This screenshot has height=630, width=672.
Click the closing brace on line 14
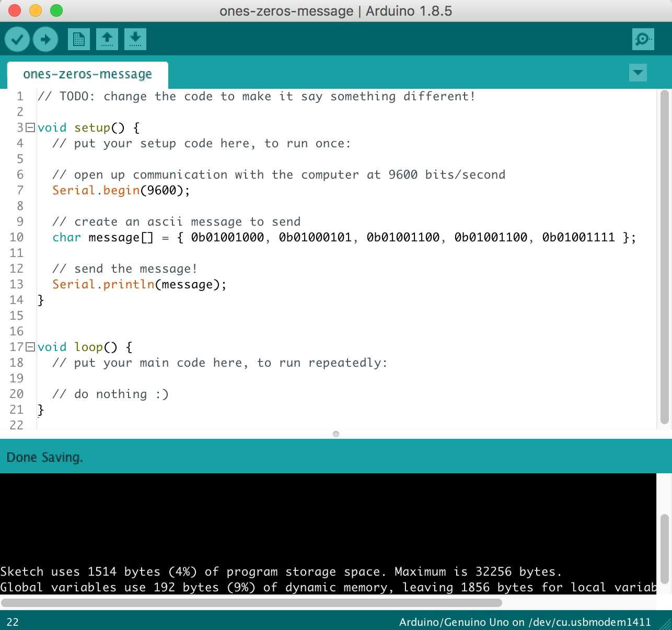[41, 300]
